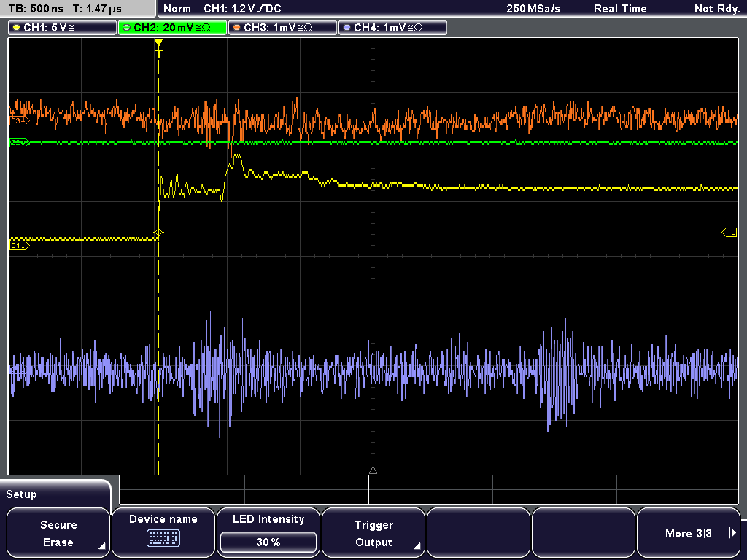Viewport: 747px width, 560px height.
Task: Click the blue CH4 color dot
Action: (347, 28)
